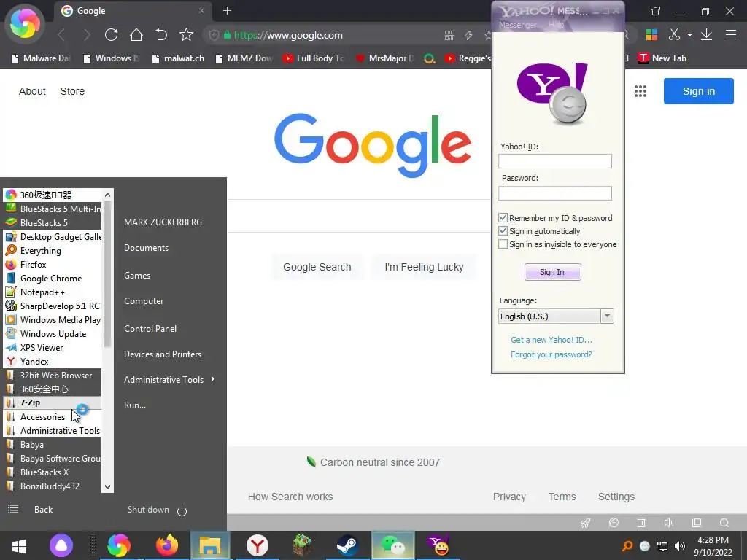Screen dimensions: 747x560
Task: Open the Windows Start button
Action: tap(19, 545)
